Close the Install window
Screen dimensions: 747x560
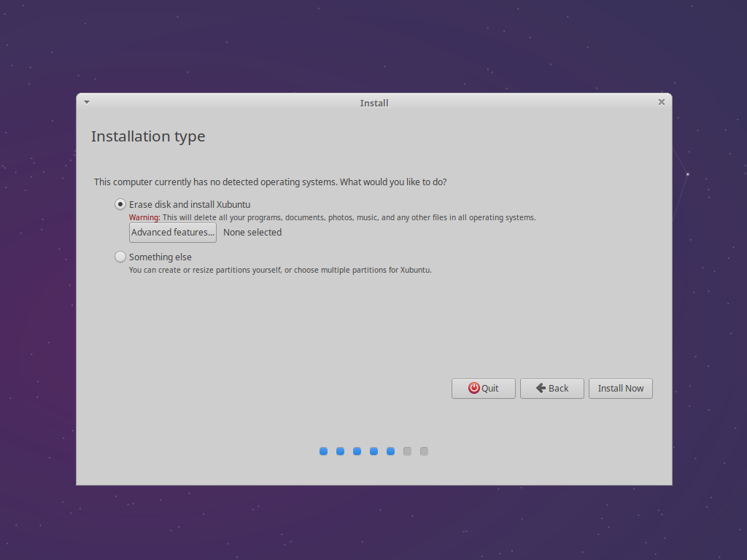tap(662, 102)
